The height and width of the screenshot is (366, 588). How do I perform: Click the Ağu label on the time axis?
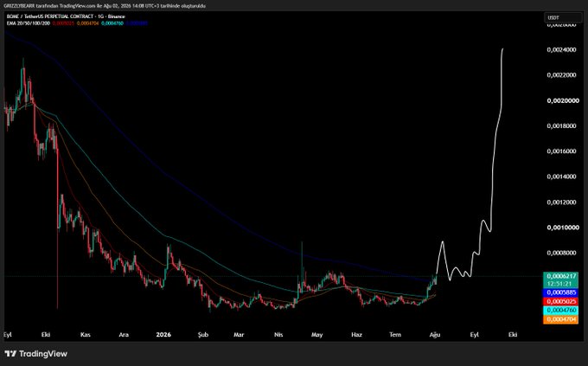[x=435, y=335]
